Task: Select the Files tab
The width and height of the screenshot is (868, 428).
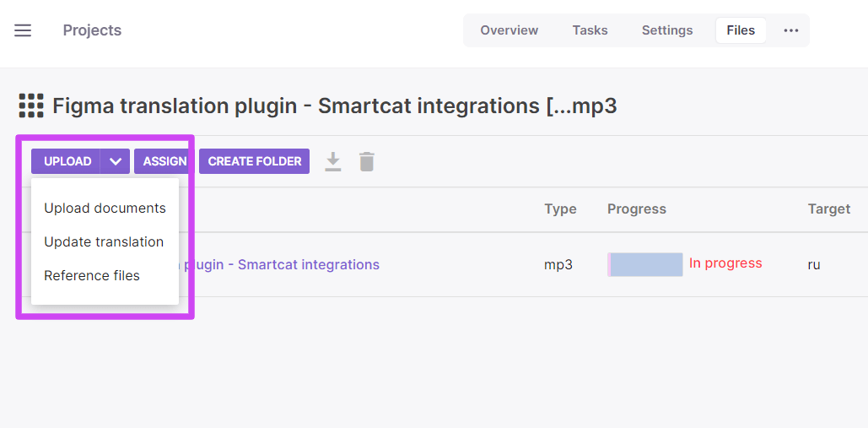Action: [x=741, y=30]
